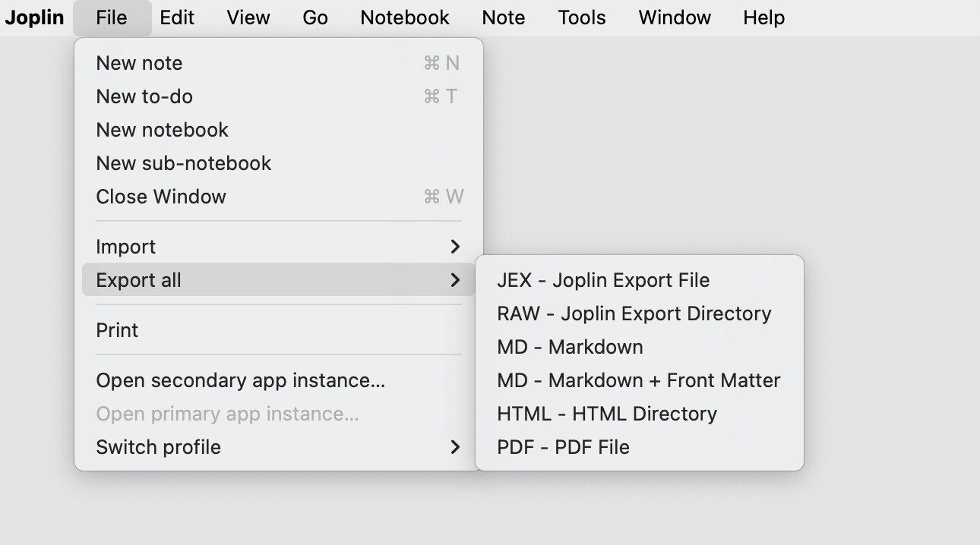Export all as JEX Joplin Export File

[x=639, y=280]
